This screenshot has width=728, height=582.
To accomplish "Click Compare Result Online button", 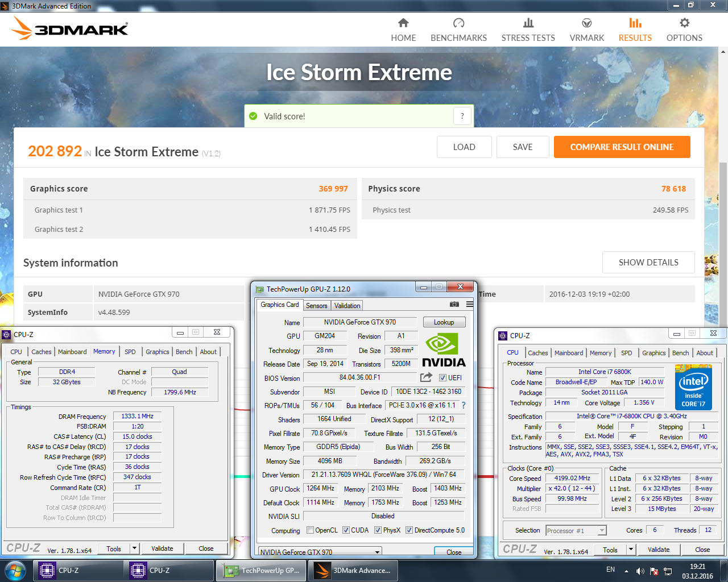I will [622, 147].
